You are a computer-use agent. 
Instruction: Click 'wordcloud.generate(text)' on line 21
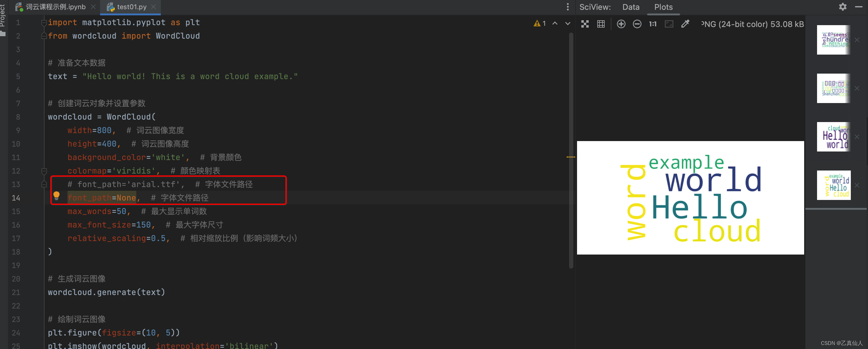(x=107, y=292)
